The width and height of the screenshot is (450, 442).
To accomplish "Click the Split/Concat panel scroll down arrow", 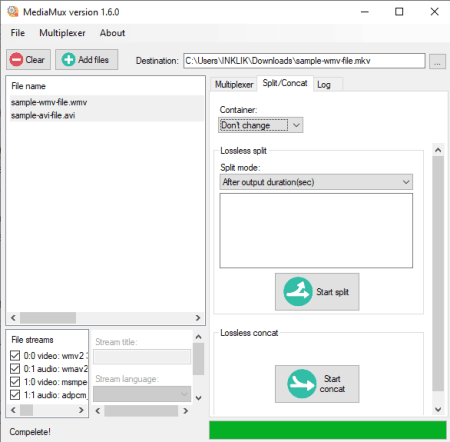I will 438,409.
